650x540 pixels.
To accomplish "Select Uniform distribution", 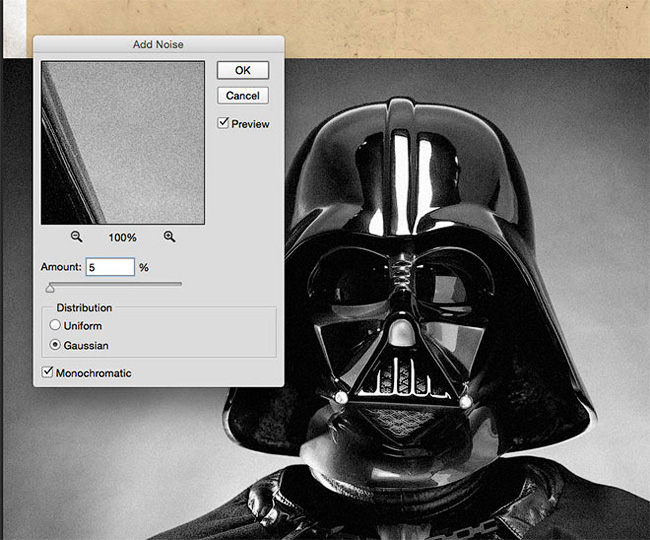I will (55, 325).
